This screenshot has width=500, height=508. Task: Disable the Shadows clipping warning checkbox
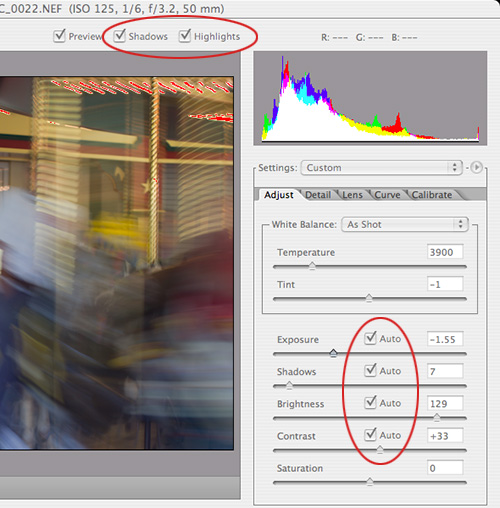coord(119,36)
